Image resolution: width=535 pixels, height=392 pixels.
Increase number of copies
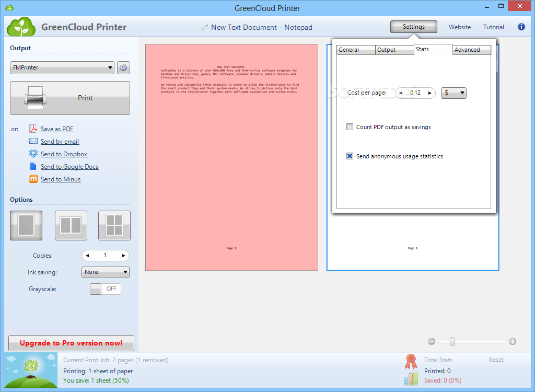(x=123, y=256)
